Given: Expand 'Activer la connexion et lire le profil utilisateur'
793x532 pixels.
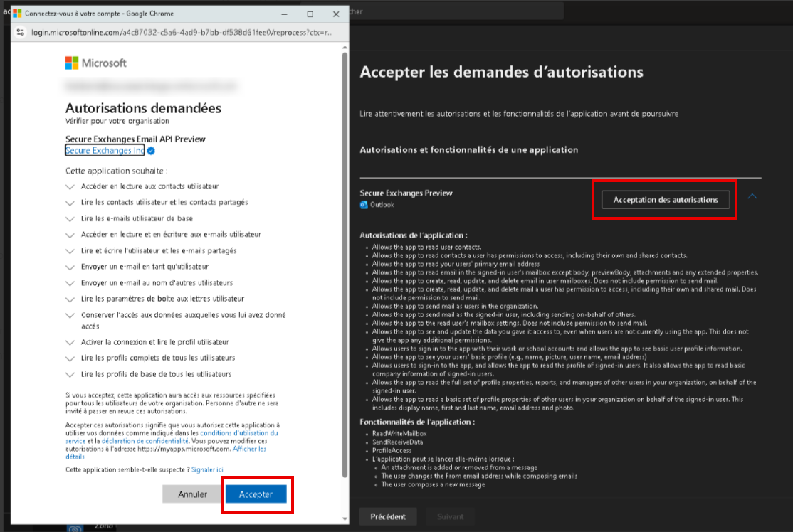Looking at the screenshot, I should 70,343.
